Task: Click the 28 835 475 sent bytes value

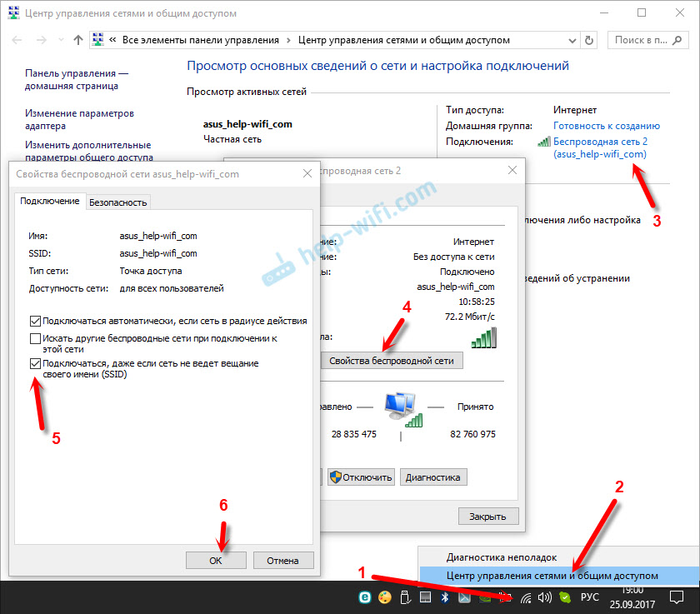Action: click(x=354, y=434)
